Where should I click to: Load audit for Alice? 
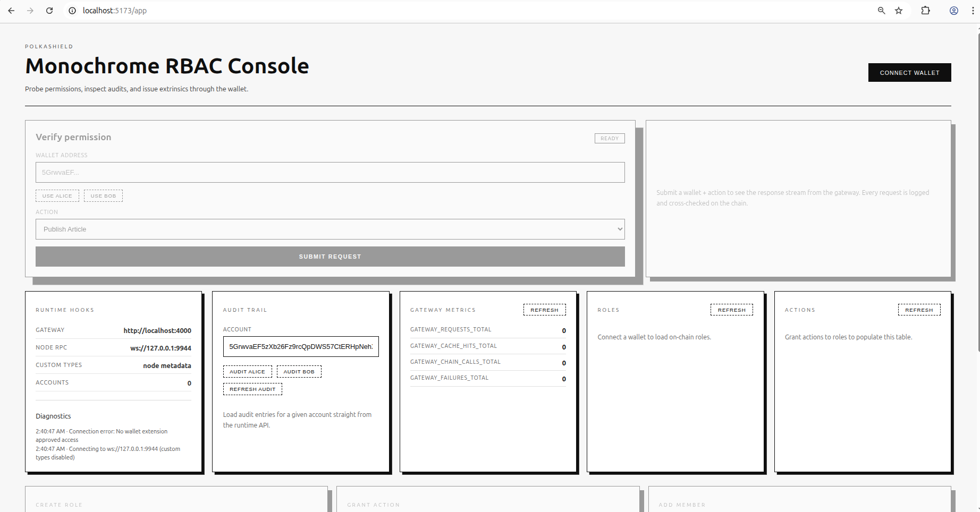coord(247,372)
